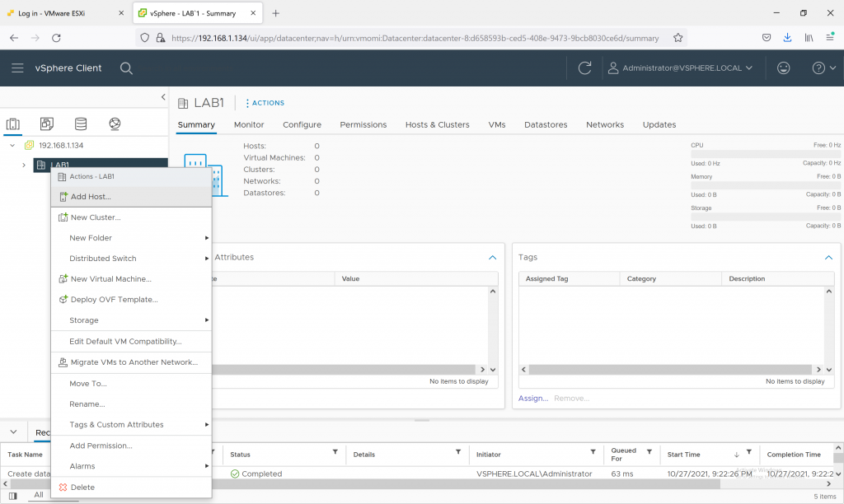Filter the Queued For column
The image size is (844, 504).
coord(649,452)
